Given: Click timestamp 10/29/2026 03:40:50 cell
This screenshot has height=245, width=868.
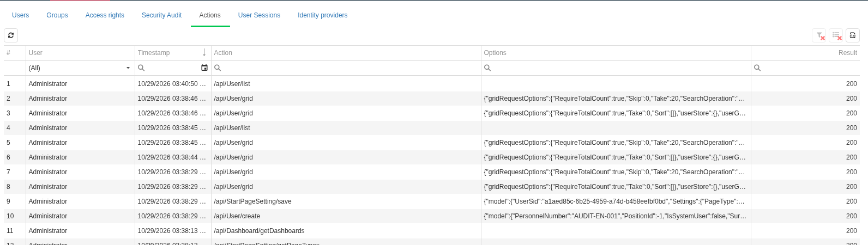Looking at the screenshot, I should point(173,84).
